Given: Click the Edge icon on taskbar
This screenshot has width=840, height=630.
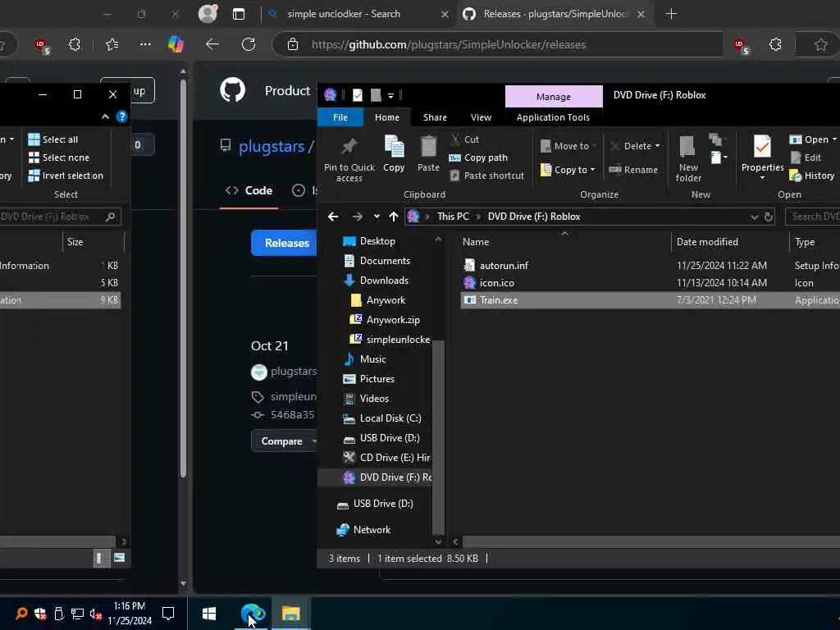Looking at the screenshot, I should click(252, 613).
